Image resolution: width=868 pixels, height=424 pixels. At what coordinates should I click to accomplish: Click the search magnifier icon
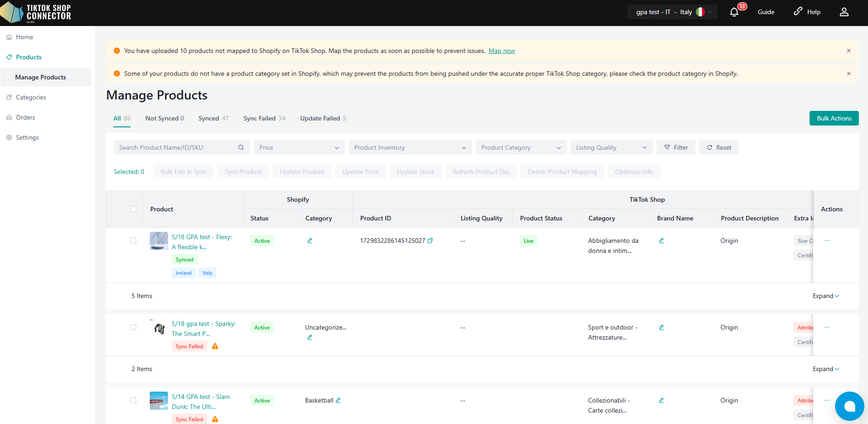[x=241, y=147]
